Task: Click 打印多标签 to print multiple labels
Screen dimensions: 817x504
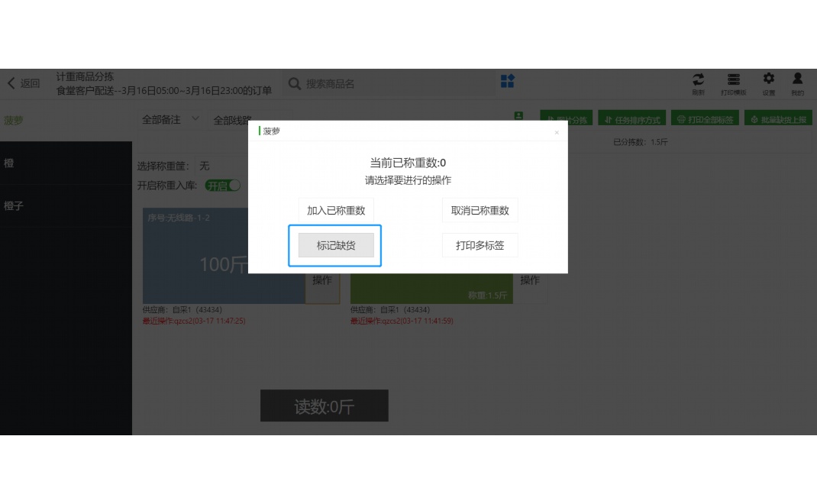Action: [x=480, y=245]
